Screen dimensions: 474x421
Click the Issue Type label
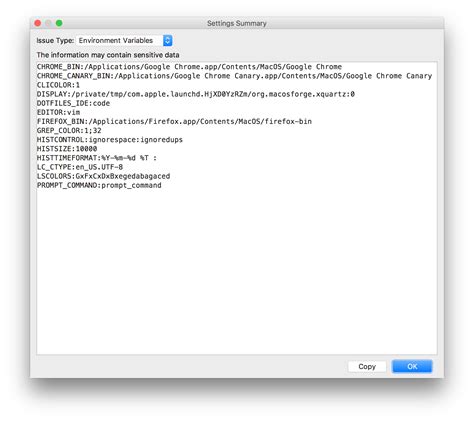[x=55, y=41]
